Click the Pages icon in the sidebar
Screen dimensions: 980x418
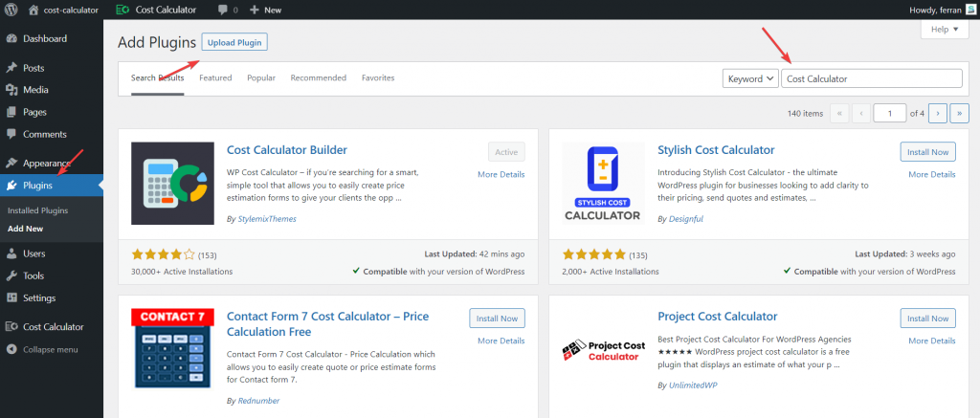click(11, 113)
